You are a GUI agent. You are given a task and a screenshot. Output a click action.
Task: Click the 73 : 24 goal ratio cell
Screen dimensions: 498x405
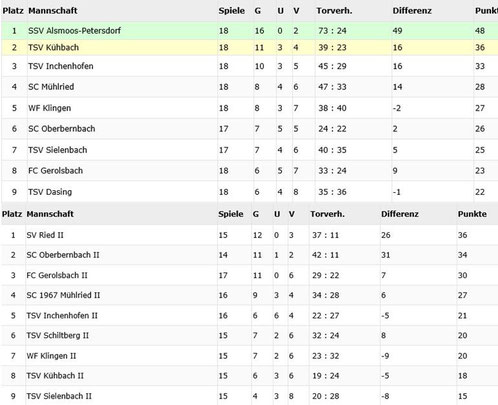(332, 31)
